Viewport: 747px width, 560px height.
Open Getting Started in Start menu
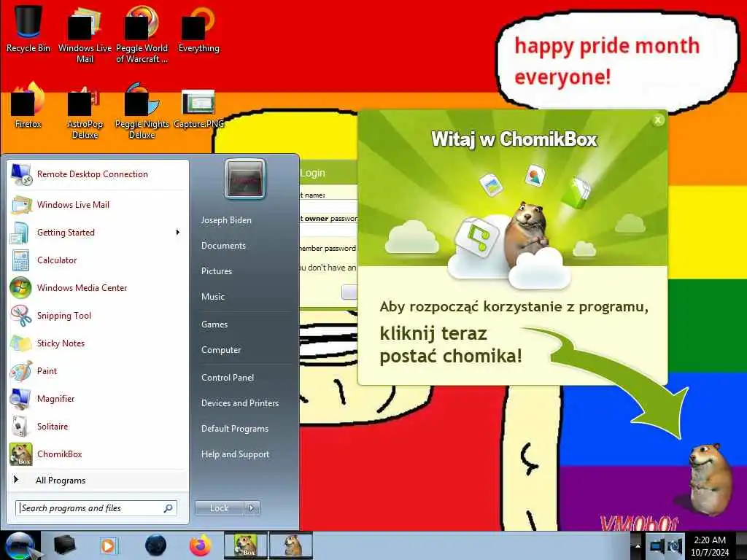click(x=97, y=233)
